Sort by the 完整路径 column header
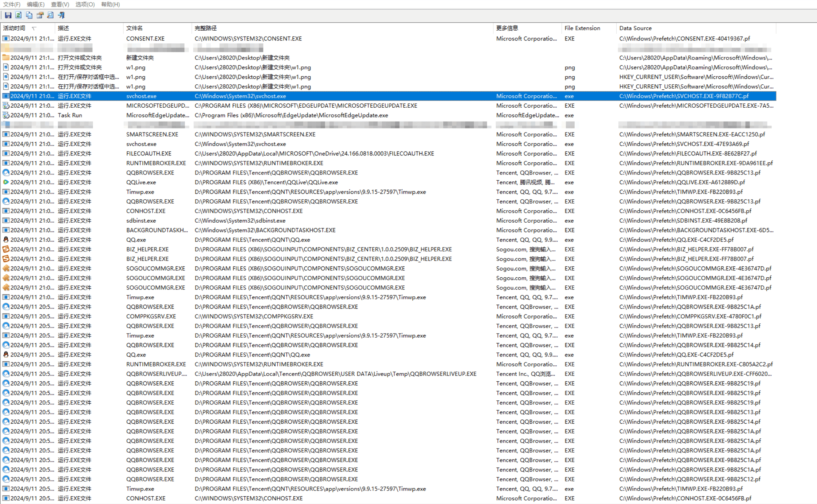817x504 pixels. (x=342, y=28)
